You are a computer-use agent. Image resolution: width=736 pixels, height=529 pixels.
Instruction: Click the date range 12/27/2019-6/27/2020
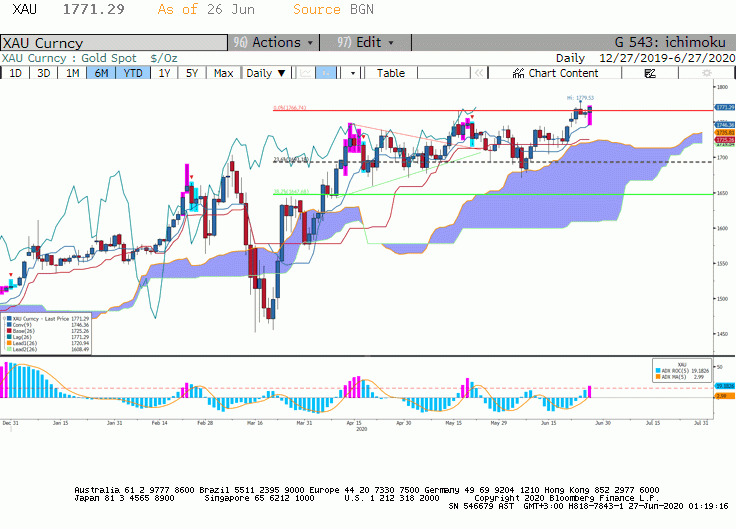click(x=667, y=58)
